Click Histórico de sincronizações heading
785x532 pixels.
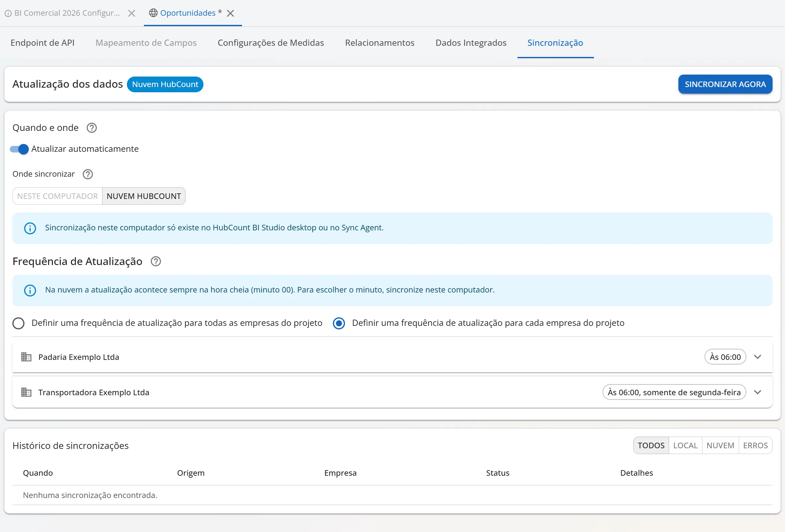click(x=71, y=446)
